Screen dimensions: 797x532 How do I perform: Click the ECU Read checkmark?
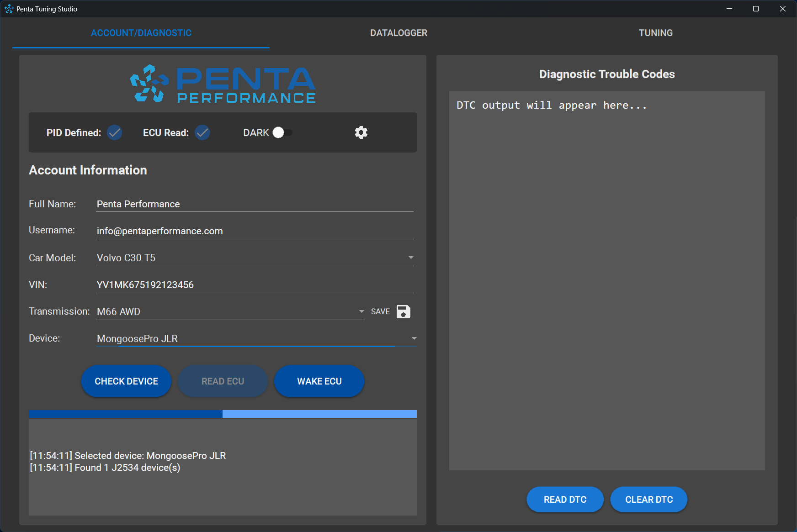(202, 132)
